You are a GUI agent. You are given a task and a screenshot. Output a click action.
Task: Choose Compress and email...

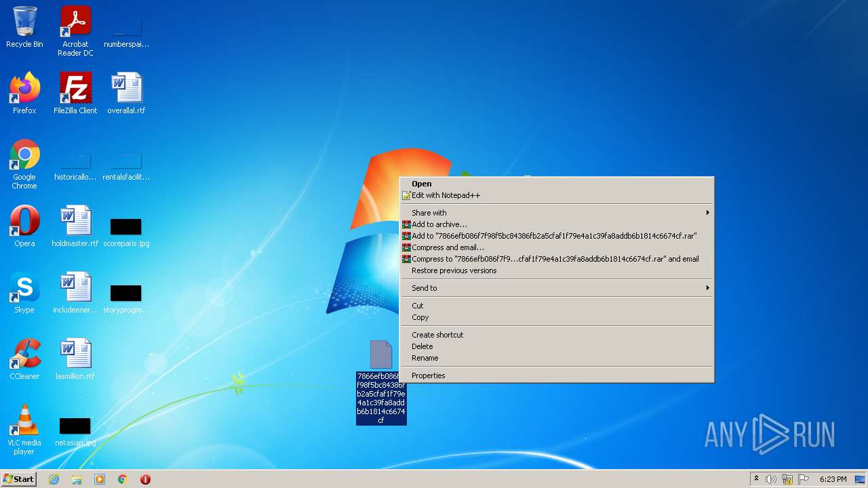(x=557, y=247)
